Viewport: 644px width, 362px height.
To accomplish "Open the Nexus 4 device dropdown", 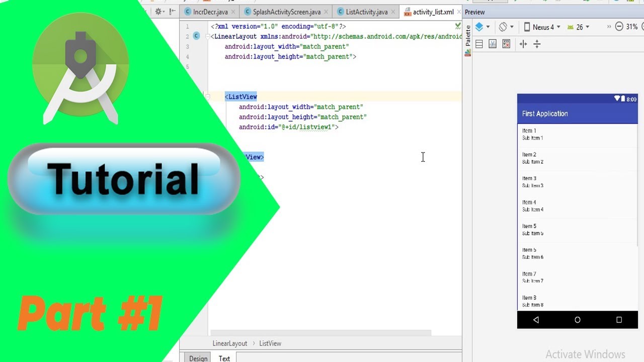I will pyautogui.click(x=542, y=27).
